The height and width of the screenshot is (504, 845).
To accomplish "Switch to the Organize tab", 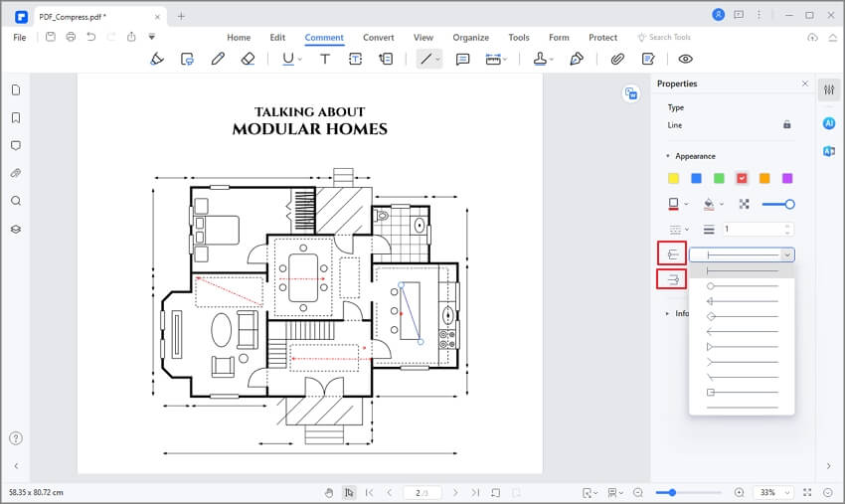I will [x=470, y=37].
